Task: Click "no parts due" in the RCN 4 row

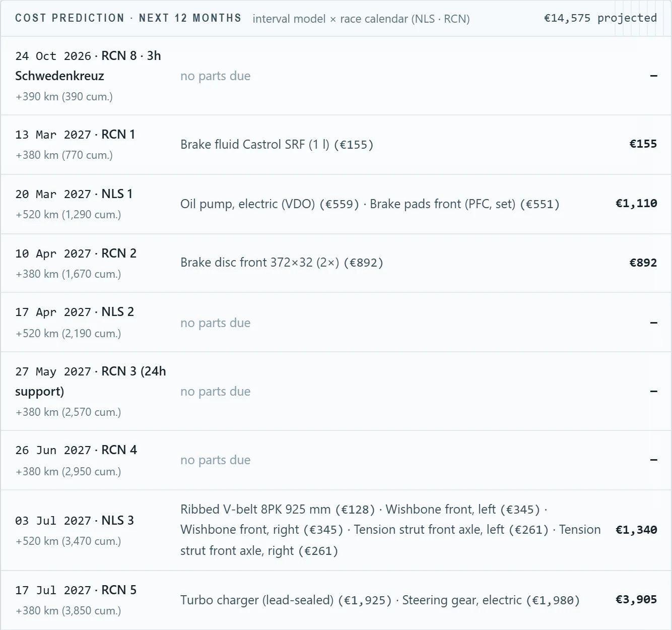Action: [216, 460]
